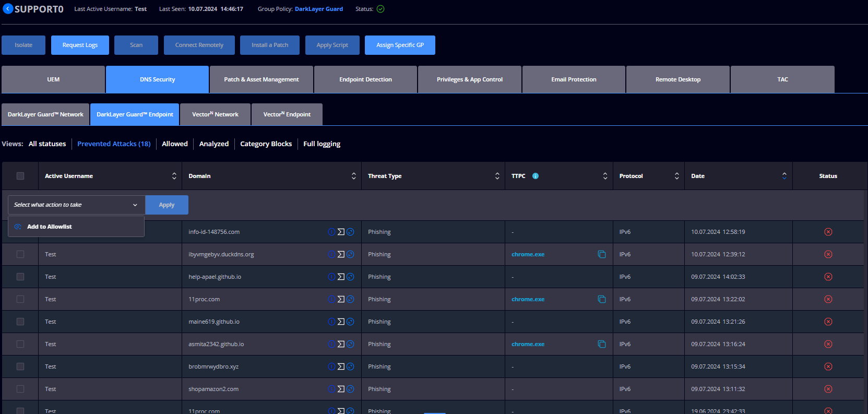Screen dimensions: 868x414
Task: Click the Apply button next to the action dropdown
Action: point(167,205)
